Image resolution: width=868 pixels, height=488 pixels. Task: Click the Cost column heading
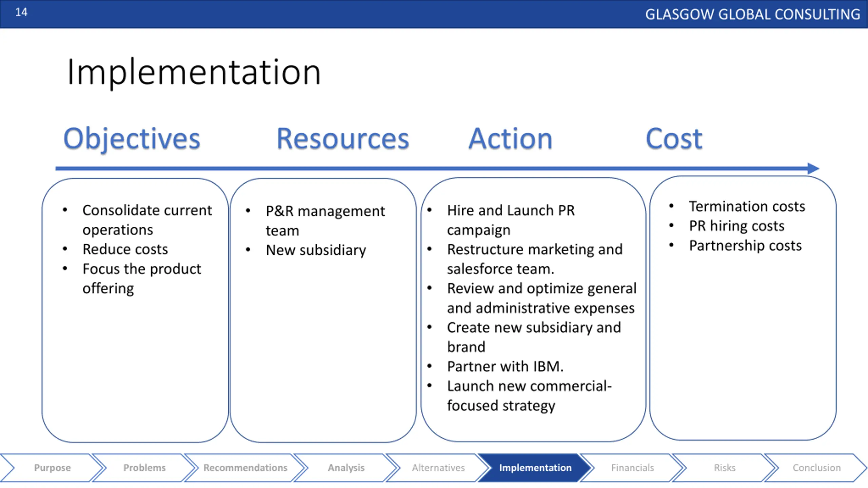click(x=674, y=138)
